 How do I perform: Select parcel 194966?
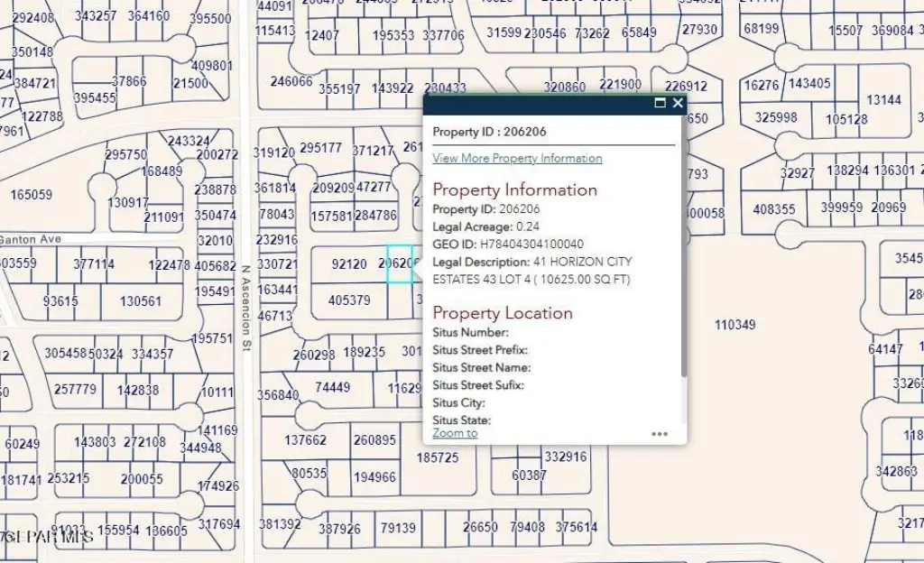tap(374, 477)
